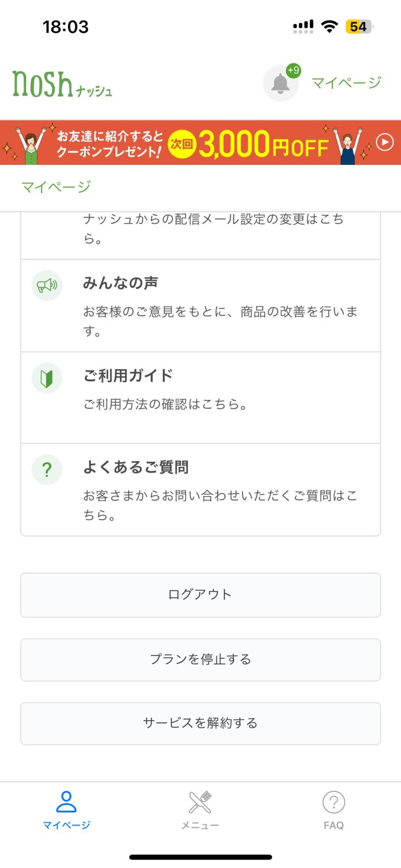
Task: Tap the beginner guide leaf icon
Action: [x=47, y=378]
